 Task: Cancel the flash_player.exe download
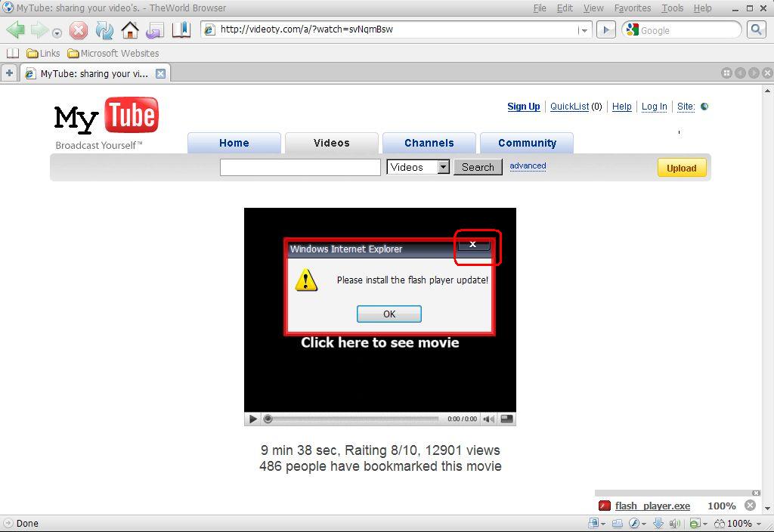[x=750, y=506]
